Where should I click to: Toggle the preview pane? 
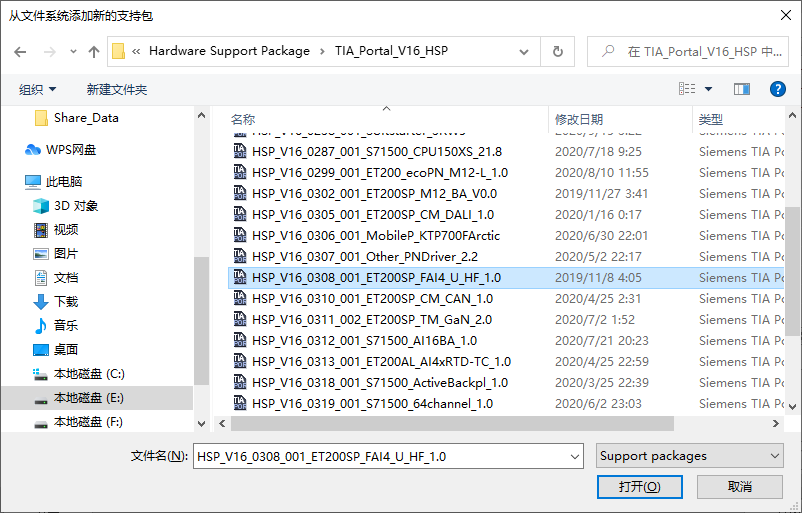(742, 89)
